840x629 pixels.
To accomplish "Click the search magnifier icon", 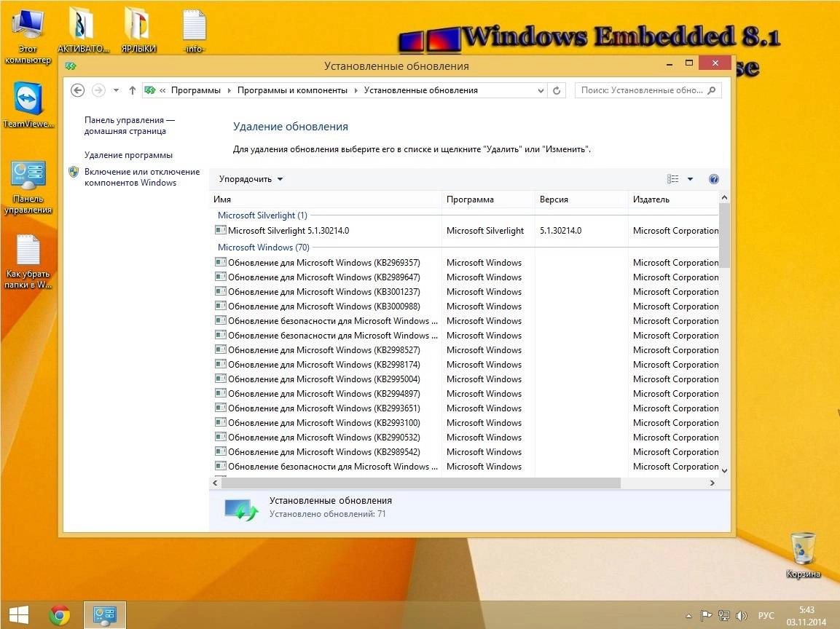I will coord(712,90).
